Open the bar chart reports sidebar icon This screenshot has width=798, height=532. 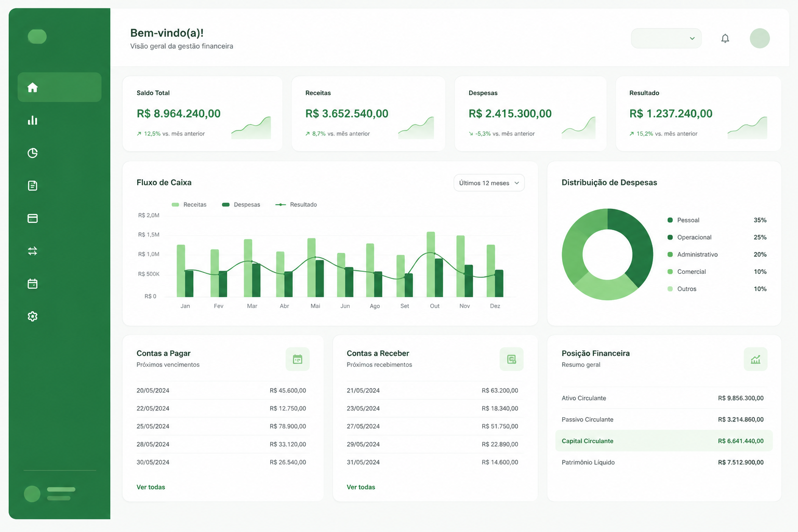33,120
